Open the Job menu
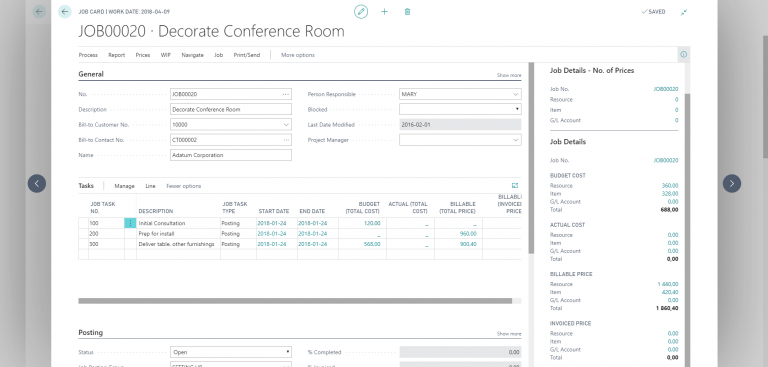Screen dimensions: 768x367 (218, 55)
